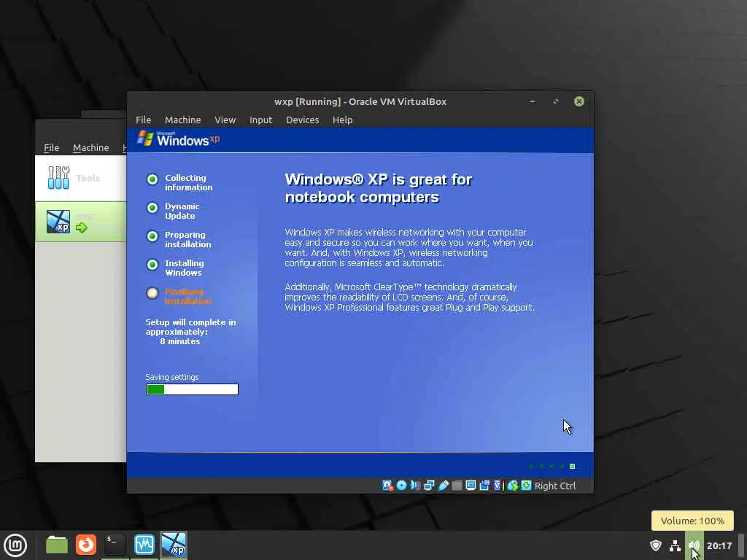Open the Linux Mint start menu
Screen dimensions: 747x560
tap(15, 545)
